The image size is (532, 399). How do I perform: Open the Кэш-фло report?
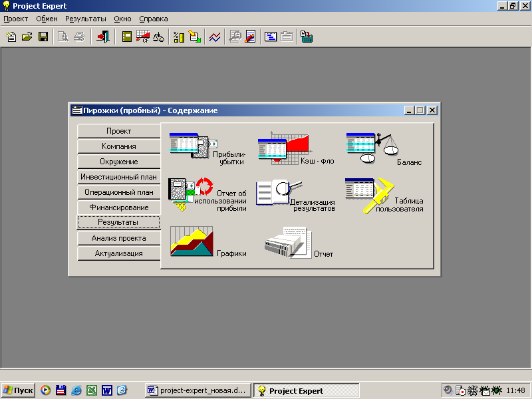point(296,148)
